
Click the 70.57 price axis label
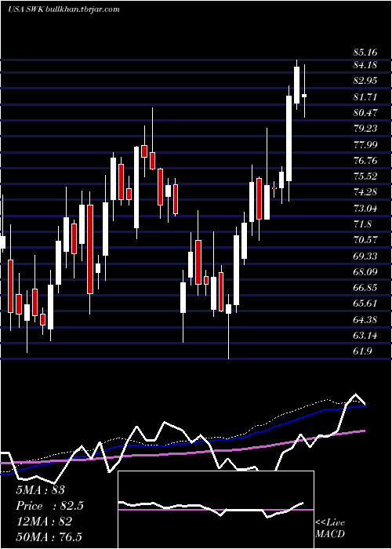click(x=365, y=240)
